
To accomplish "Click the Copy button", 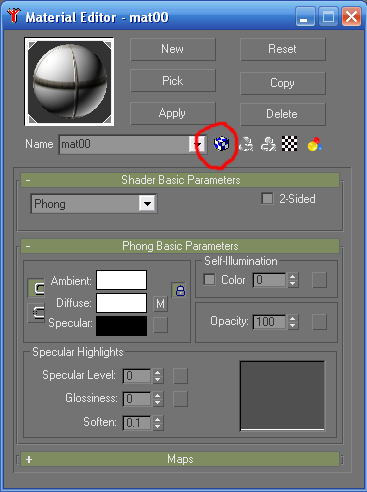I will pyautogui.click(x=283, y=83).
